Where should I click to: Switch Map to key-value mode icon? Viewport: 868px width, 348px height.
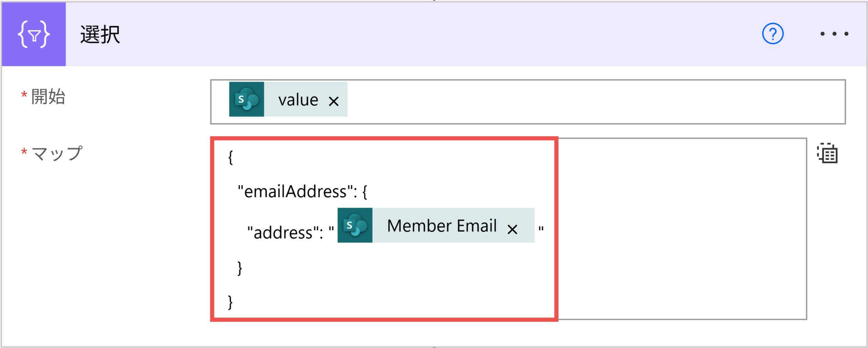point(827,153)
